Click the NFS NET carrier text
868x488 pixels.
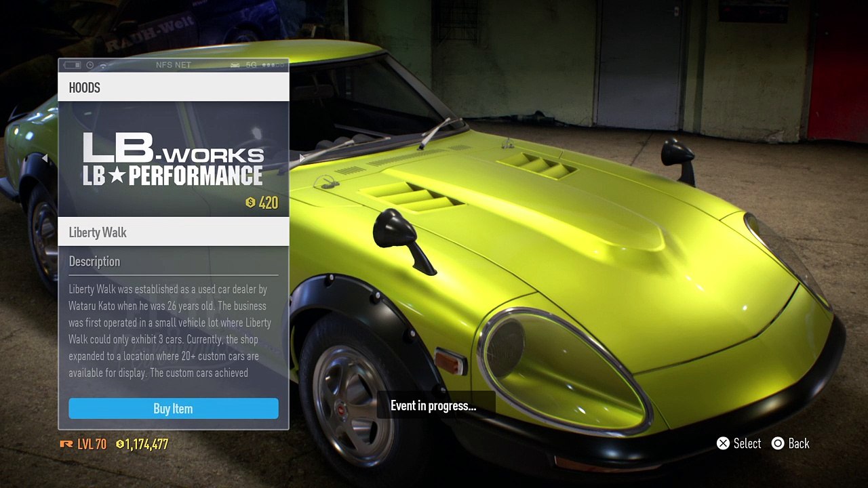[174, 65]
